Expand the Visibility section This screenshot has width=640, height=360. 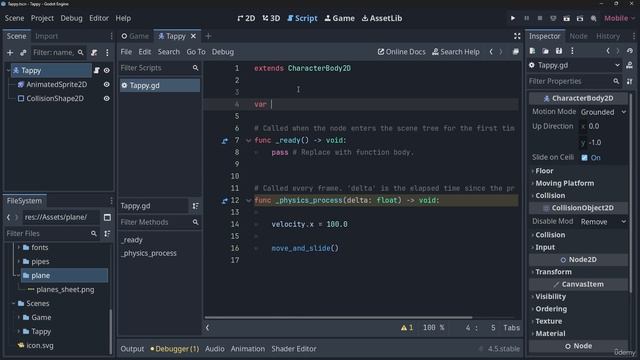[549, 297]
